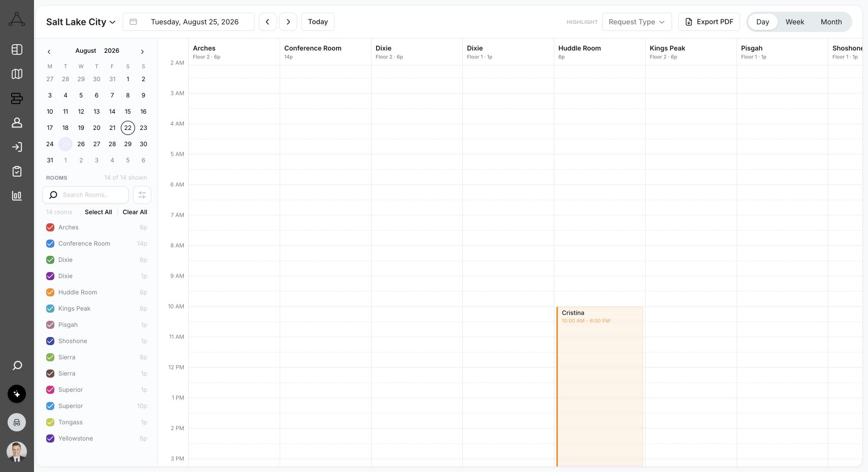Click the Export PDF button

pyautogui.click(x=709, y=22)
